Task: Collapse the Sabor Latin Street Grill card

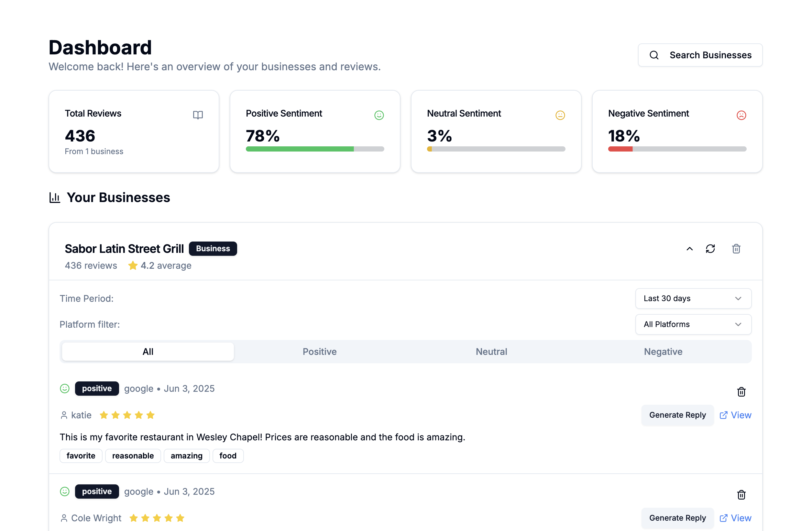Action: pos(689,249)
